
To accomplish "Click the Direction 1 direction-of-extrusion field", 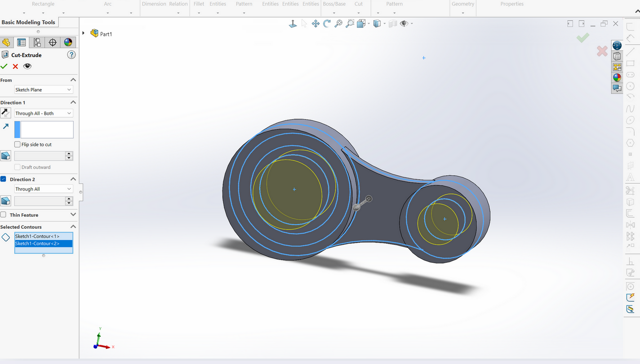I will 44,129.
